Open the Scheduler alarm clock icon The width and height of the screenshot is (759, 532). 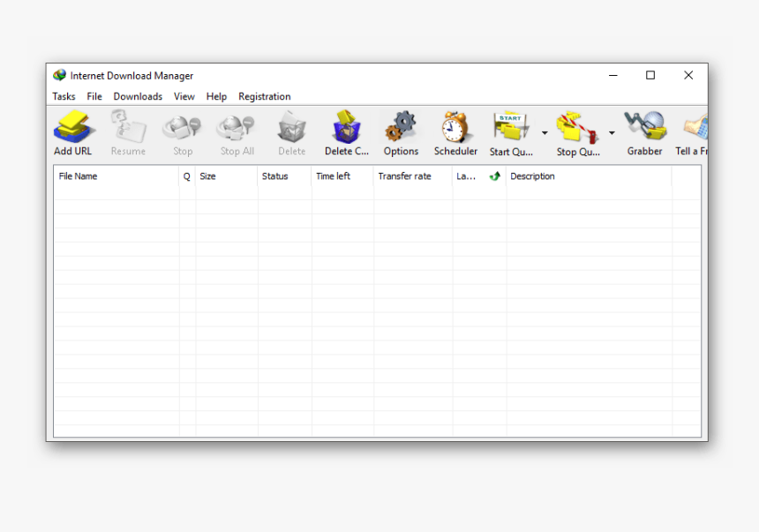455,127
